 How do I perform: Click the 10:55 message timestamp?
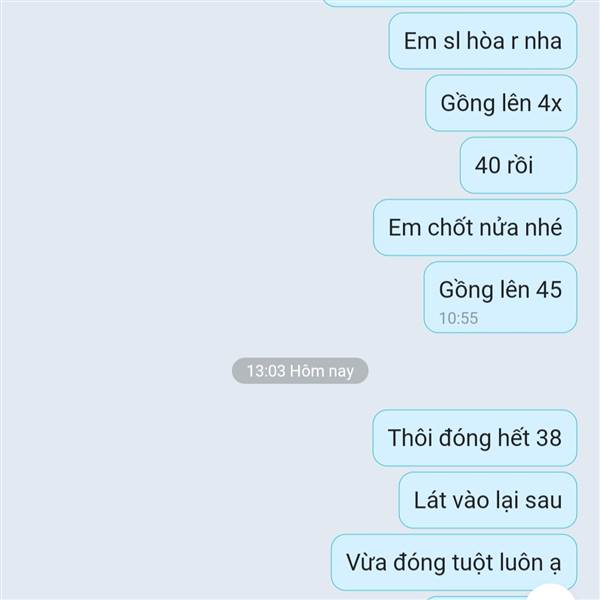tap(458, 318)
